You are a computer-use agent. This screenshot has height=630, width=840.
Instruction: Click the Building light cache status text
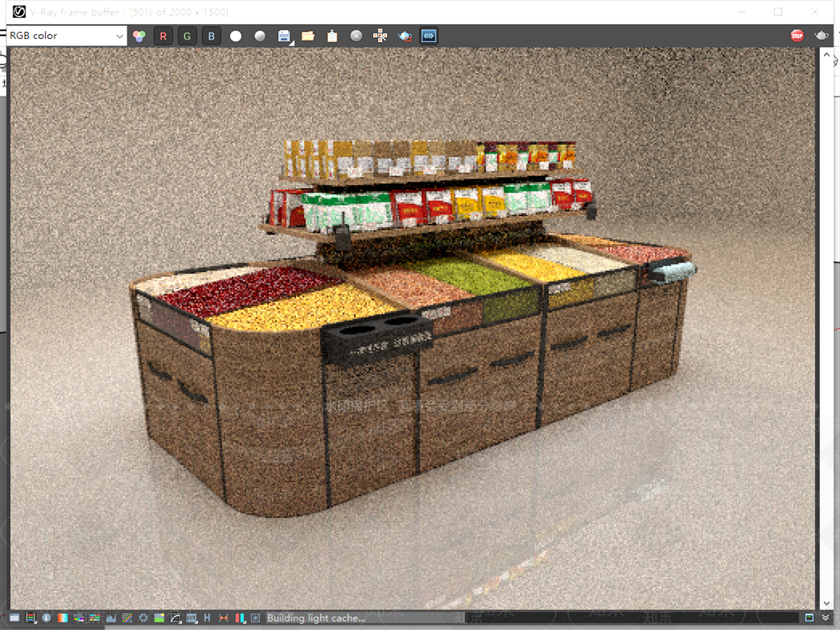click(x=316, y=618)
